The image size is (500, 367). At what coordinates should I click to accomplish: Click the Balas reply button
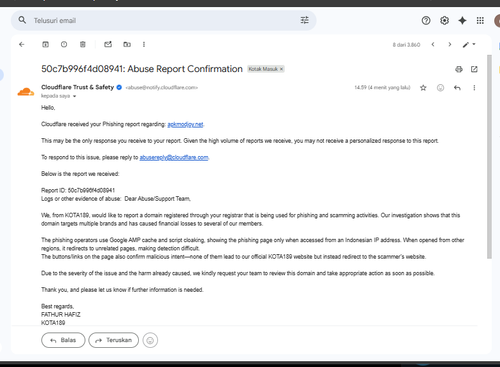point(63,340)
